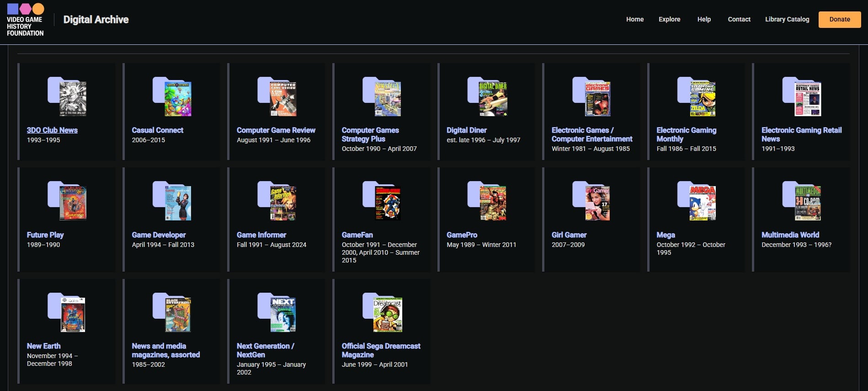Click the Casual Connect folder cover icon
The height and width of the screenshot is (391, 868).
[x=172, y=96]
